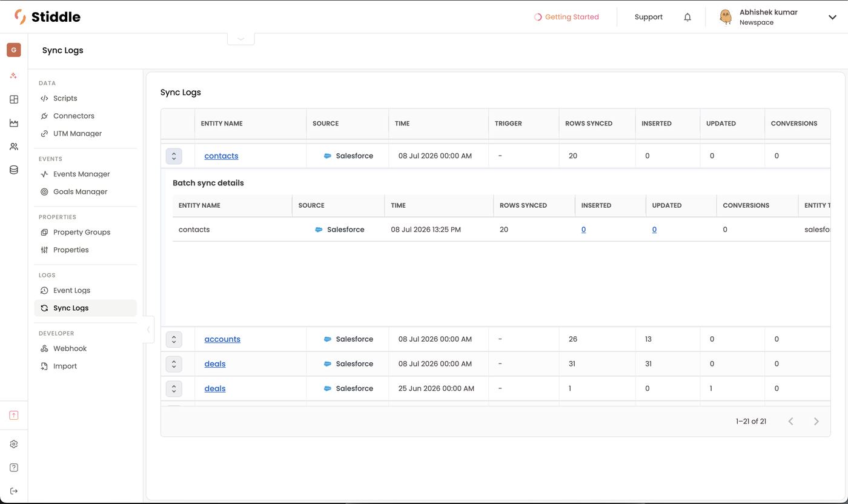Screen dimensions: 848x504
Task: Open the help question mark icon
Action: click(14, 468)
